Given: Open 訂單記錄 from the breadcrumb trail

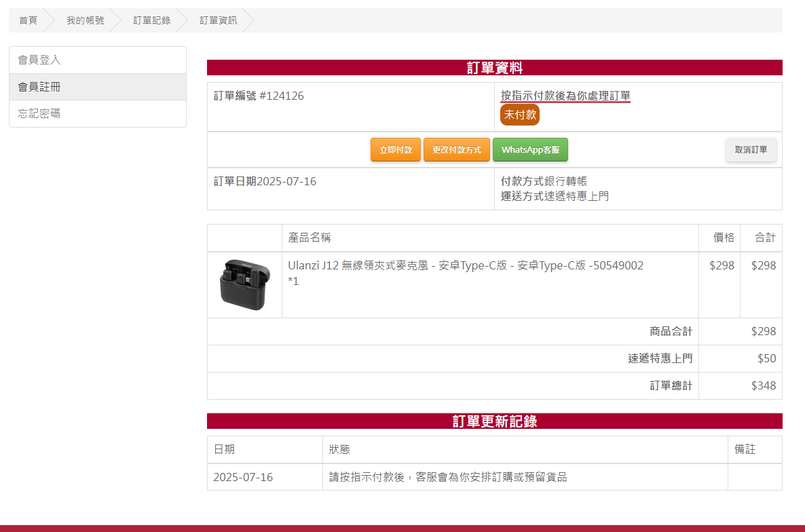Looking at the screenshot, I should tap(151, 20).
